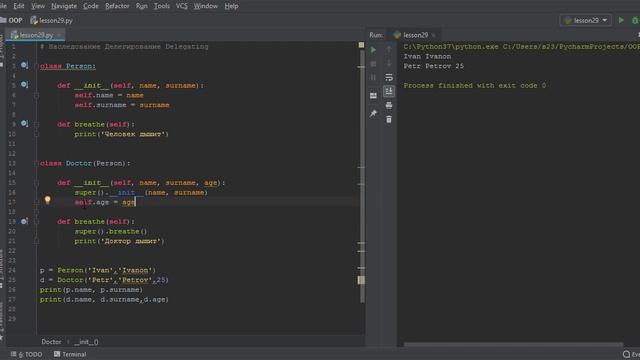Image resolution: width=640 pixels, height=360 pixels.
Task: Click the Run panel horizontal scrollbar
Action: coord(513,344)
